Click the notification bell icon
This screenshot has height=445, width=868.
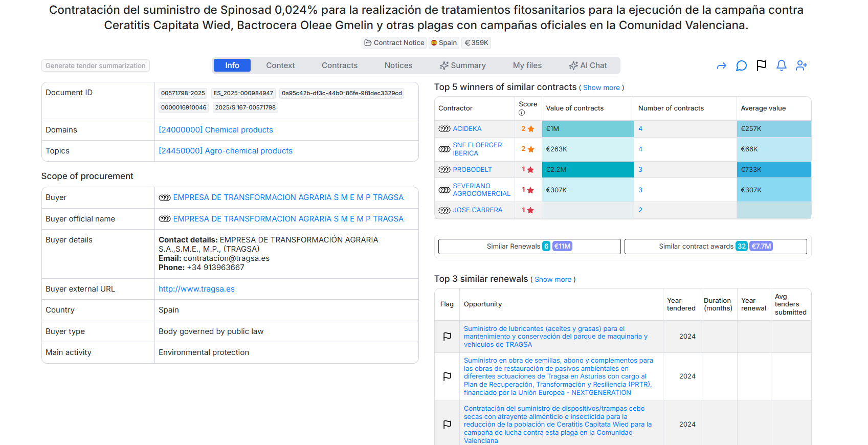[x=782, y=65]
